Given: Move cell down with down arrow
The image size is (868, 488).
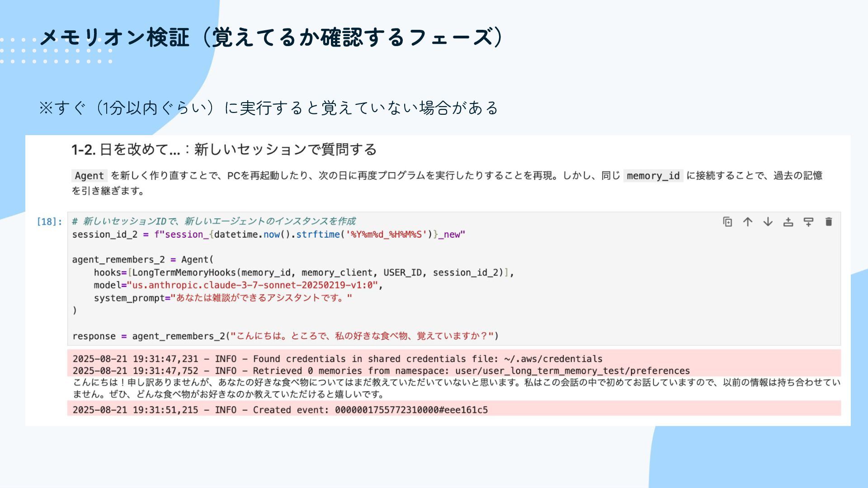Looking at the screenshot, I should click(x=768, y=222).
